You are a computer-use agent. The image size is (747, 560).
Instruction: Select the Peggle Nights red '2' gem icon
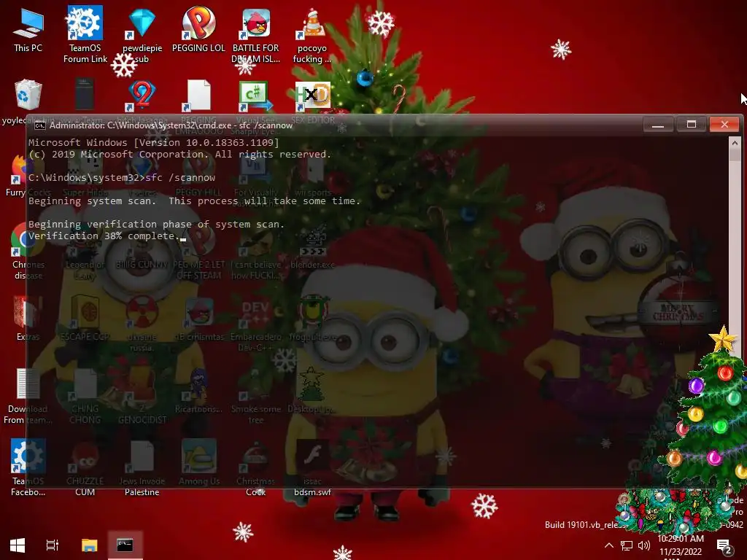142,94
